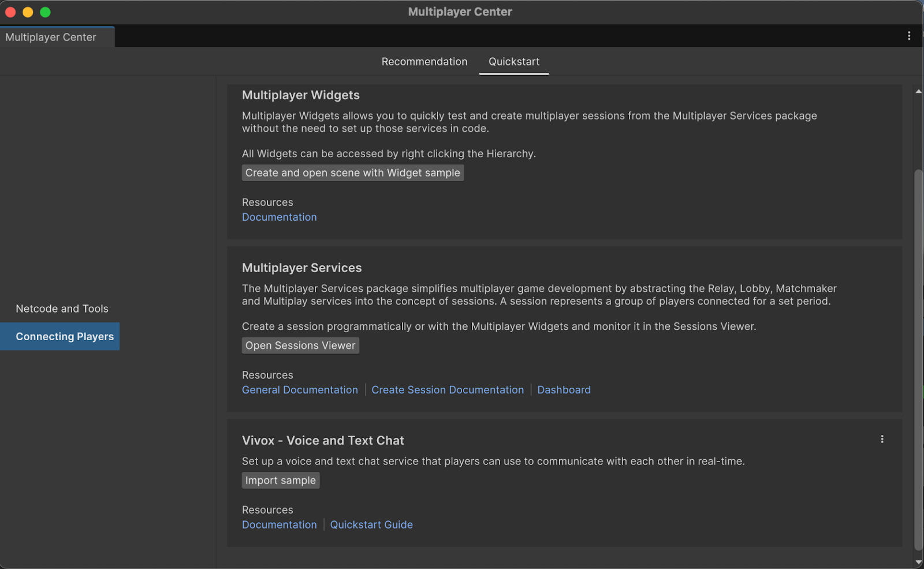Click the scrollbar down arrow
Screen dimensions: 924x569
918,561
